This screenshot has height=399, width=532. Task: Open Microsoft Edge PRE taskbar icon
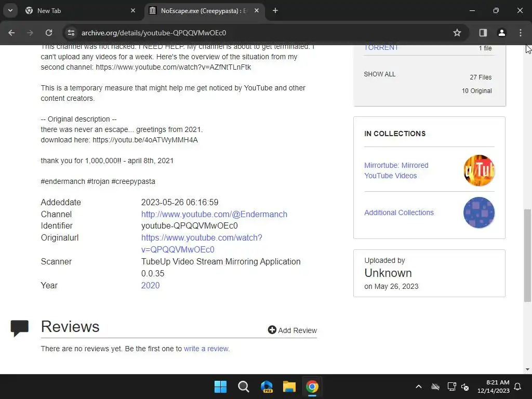267,387
